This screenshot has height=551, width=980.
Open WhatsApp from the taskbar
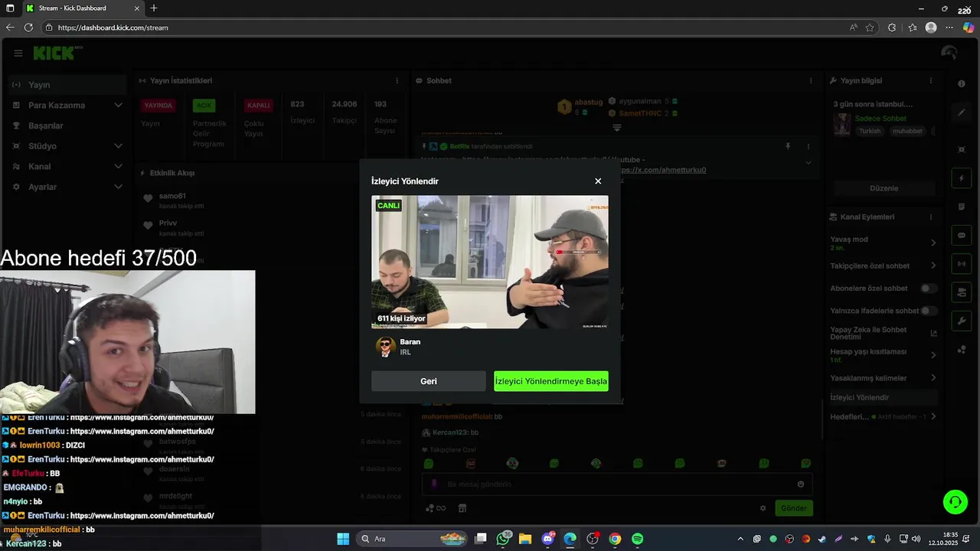[x=503, y=539]
